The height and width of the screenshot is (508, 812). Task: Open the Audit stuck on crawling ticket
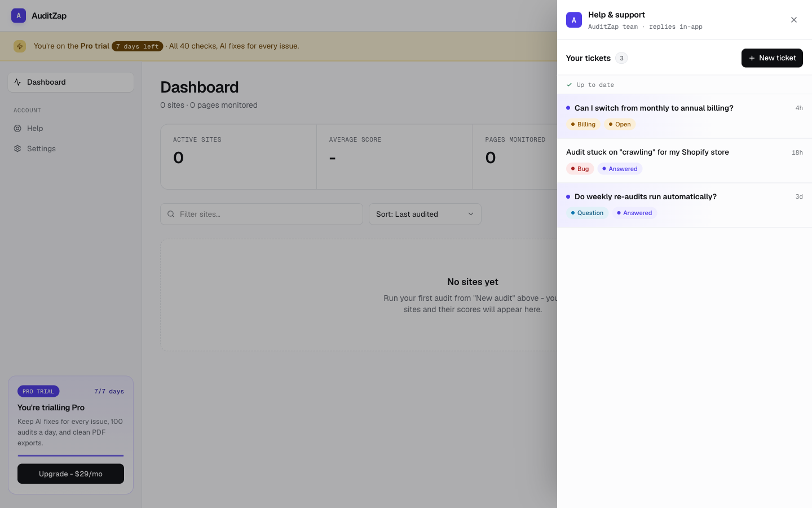(685, 161)
